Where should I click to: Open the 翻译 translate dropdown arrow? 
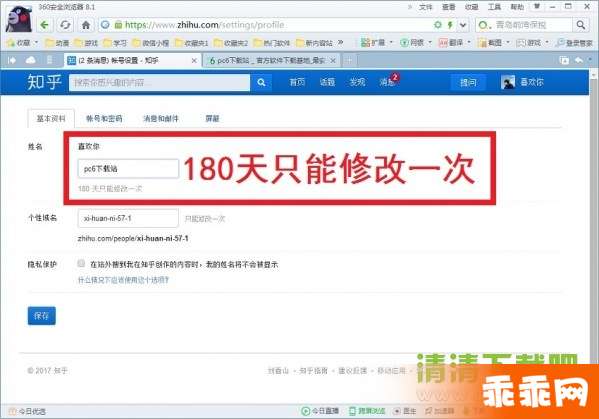(469, 42)
